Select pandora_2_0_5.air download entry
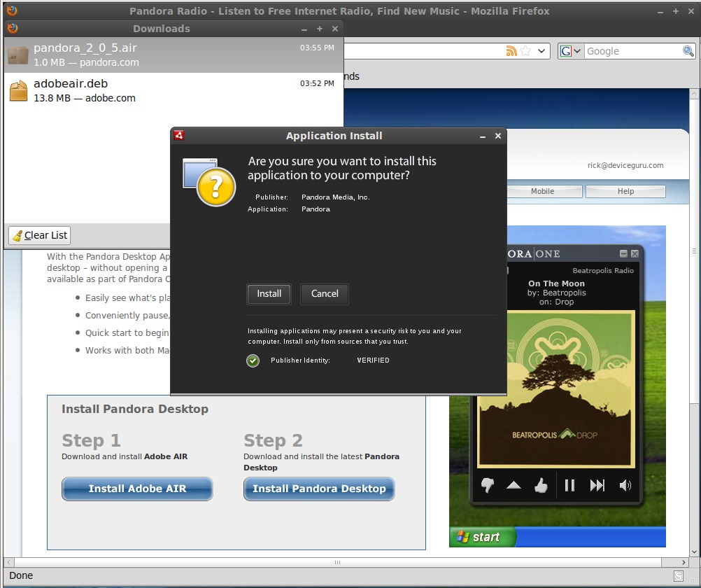This screenshot has height=588, width=701. (174, 55)
